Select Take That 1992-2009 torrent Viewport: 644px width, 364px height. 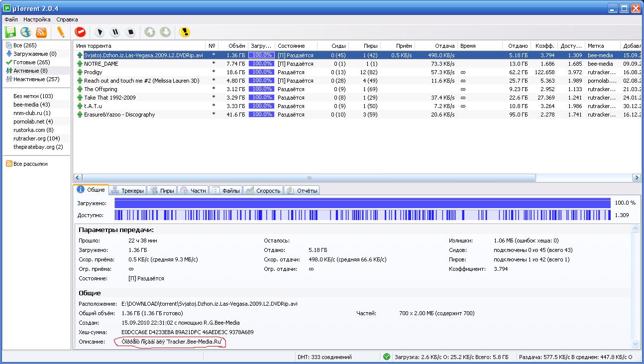(357, 98)
